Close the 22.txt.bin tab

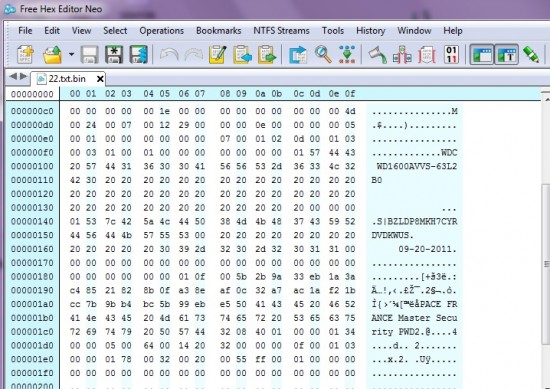coord(100,79)
